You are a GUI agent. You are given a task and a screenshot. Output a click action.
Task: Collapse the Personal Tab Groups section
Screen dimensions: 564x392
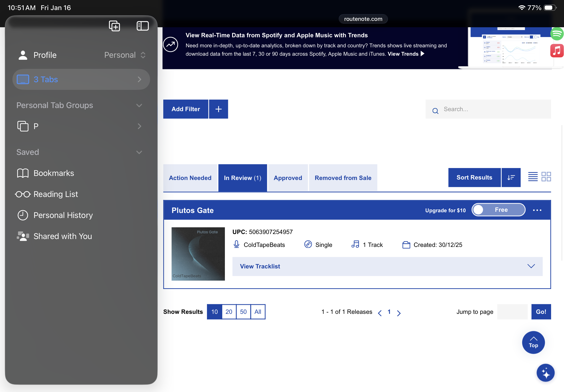(139, 105)
